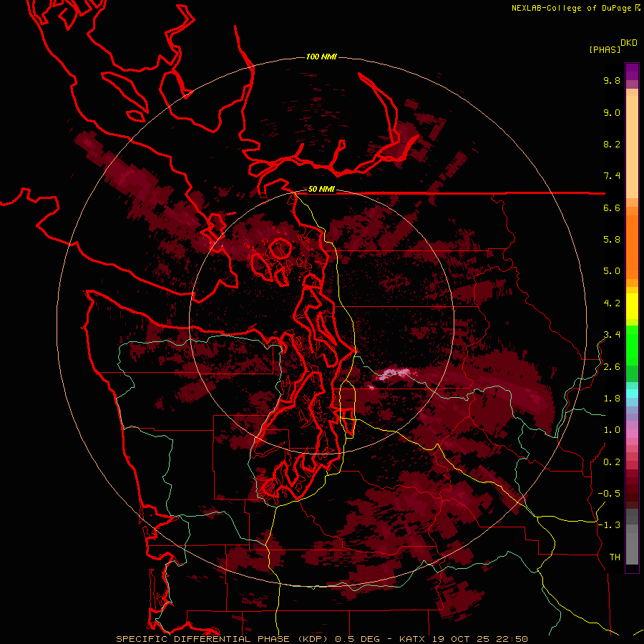The width and height of the screenshot is (644, 644).
Task: Click the bright pink-white high KDP echo
Action: click(393, 374)
